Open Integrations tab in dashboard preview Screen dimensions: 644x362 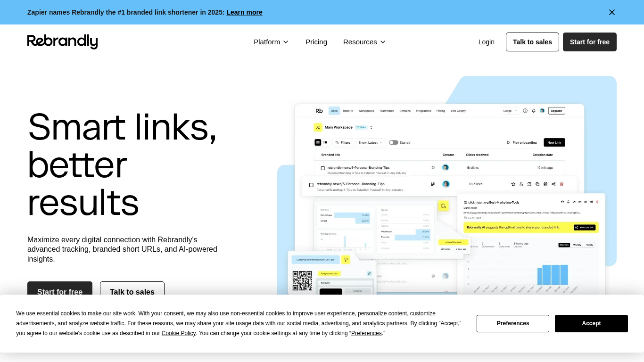tap(423, 111)
